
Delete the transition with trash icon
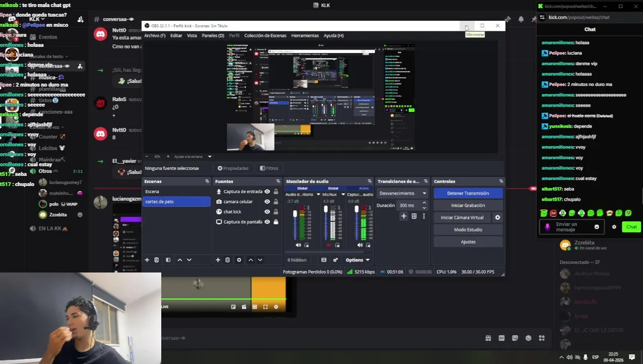click(x=414, y=216)
